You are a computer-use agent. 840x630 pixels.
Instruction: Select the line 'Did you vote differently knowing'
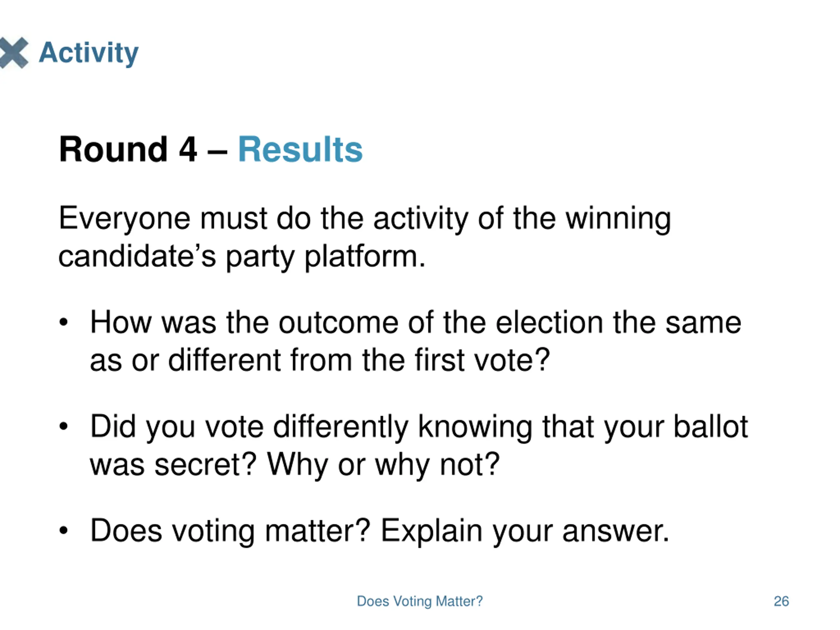pyautogui.click(x=311, y=427)
